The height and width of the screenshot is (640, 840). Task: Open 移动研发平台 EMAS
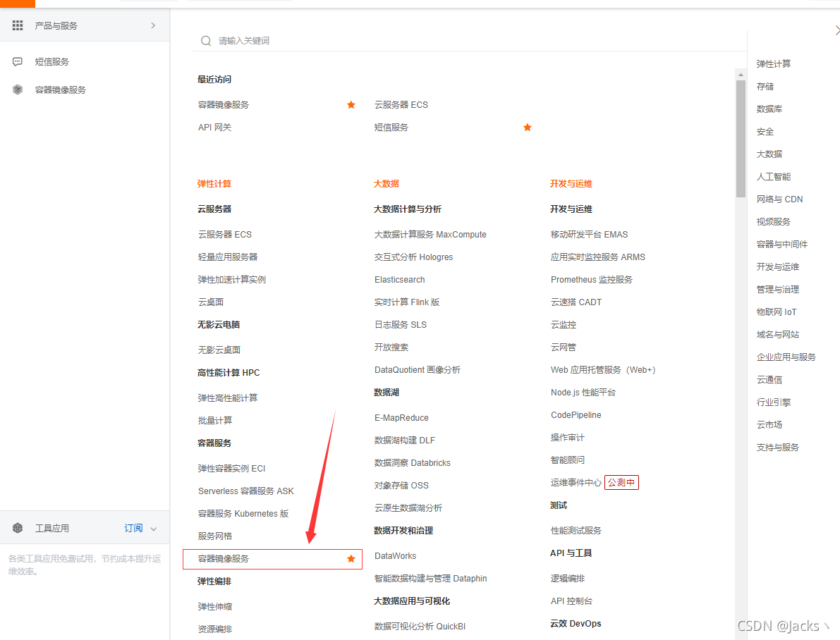pos(590,234)
